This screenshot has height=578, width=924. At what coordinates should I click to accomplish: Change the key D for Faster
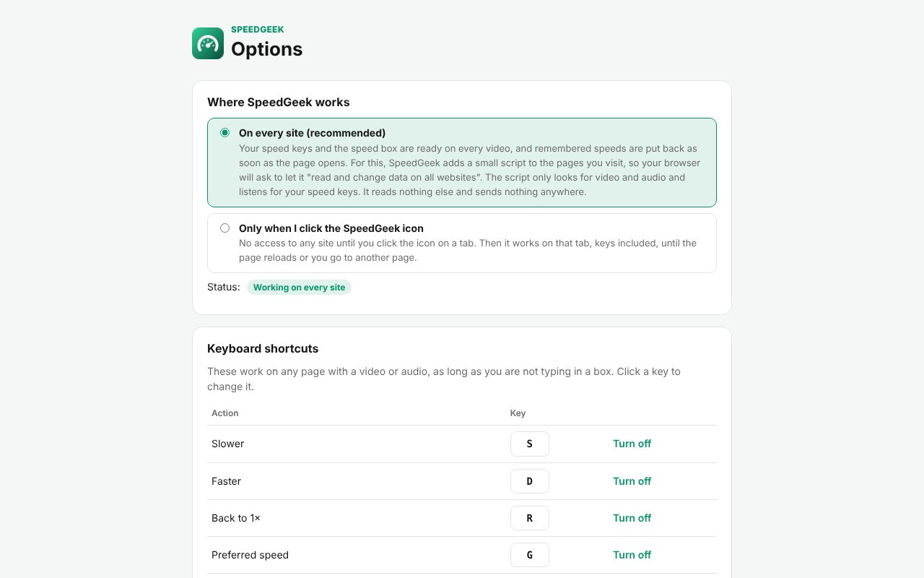coord(530,481)
